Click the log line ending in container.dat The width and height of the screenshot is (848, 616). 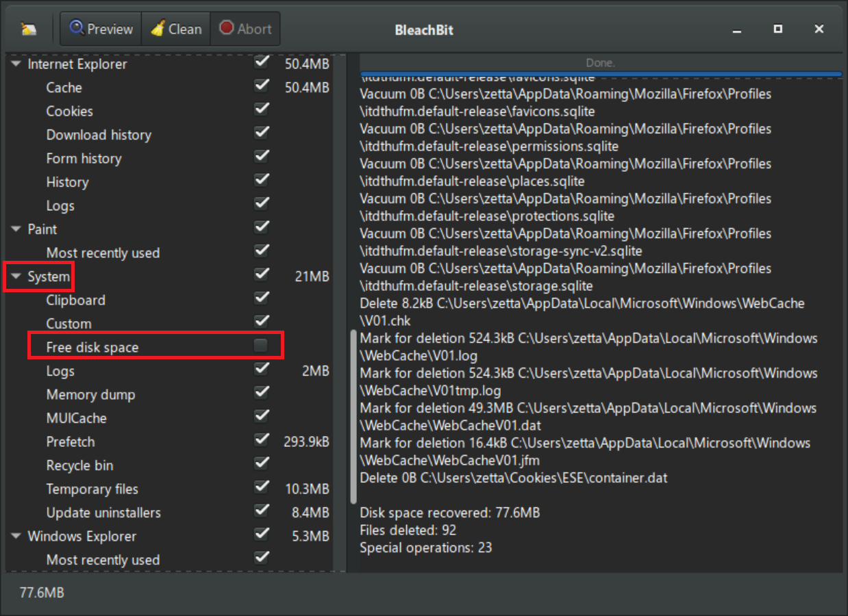click(x=513, y=478)
